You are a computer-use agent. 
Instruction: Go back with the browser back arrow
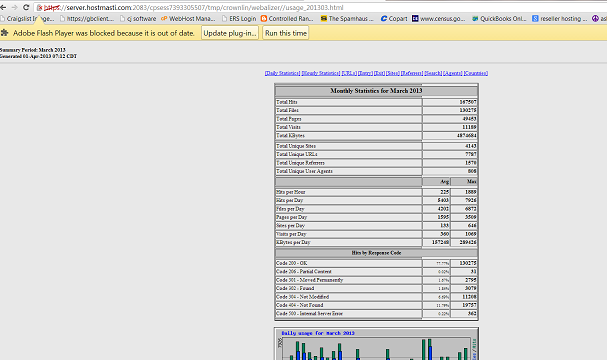tap(3, 7)
